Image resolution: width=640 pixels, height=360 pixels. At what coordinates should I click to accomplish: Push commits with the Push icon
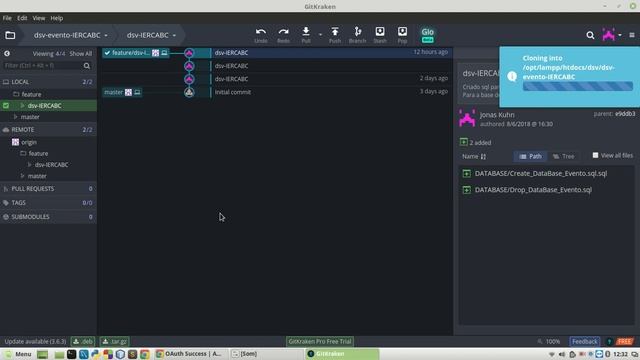[335, 35]
